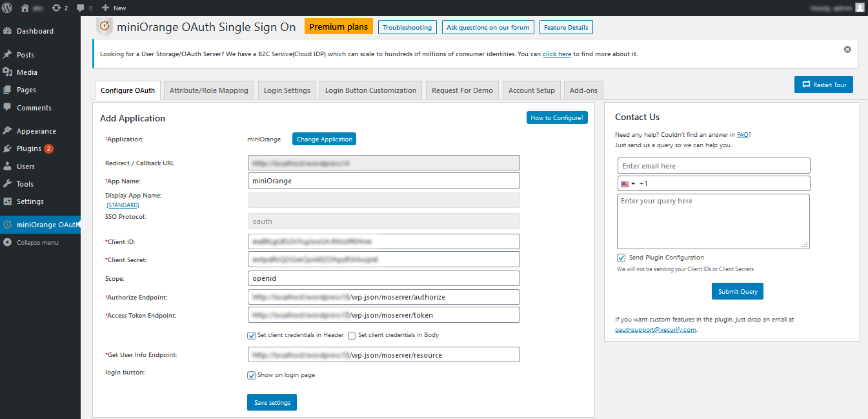Open Appearance via the brush icon
The height and width of the screenshot is (419, 868).
8,130
